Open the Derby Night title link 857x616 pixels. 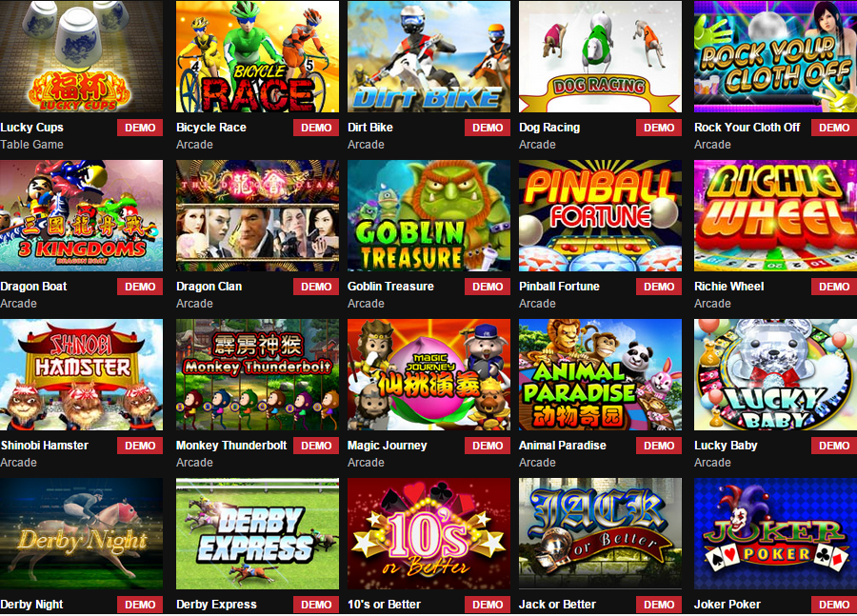point(31,605)
